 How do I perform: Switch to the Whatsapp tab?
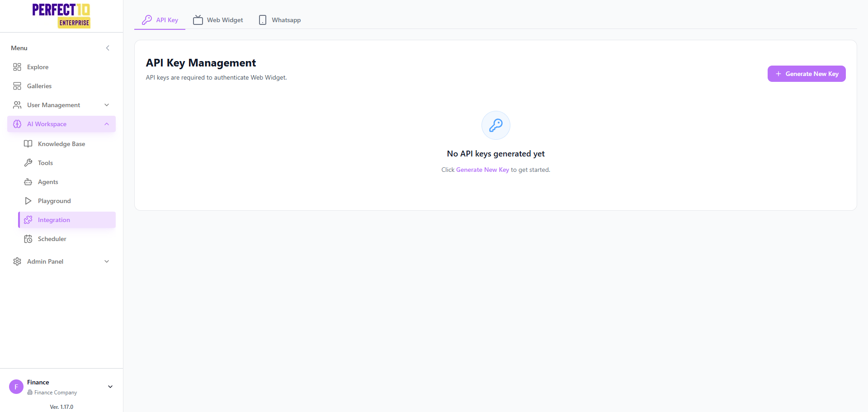pos(279,20)
